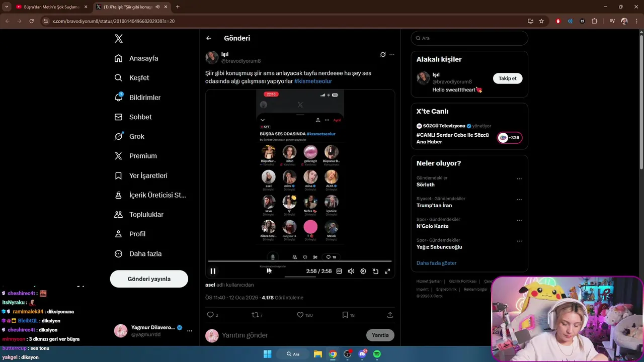Open Yer İşaretleri bookmarks
Screen dimensions: 644x362
pyautogui.click(x=141, y=175)
